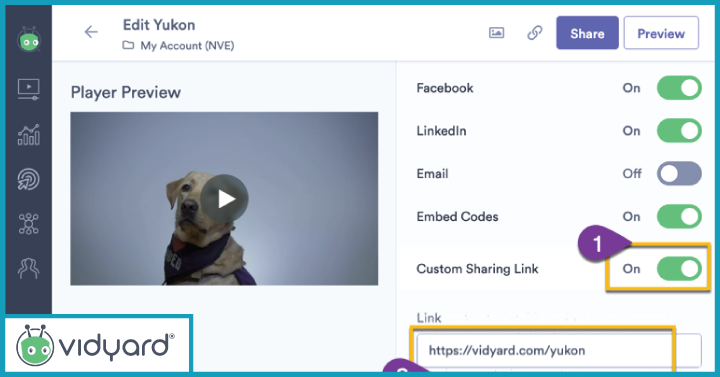
Task: Open the video library sidebar icon
Action: click(x=28, y=89)
